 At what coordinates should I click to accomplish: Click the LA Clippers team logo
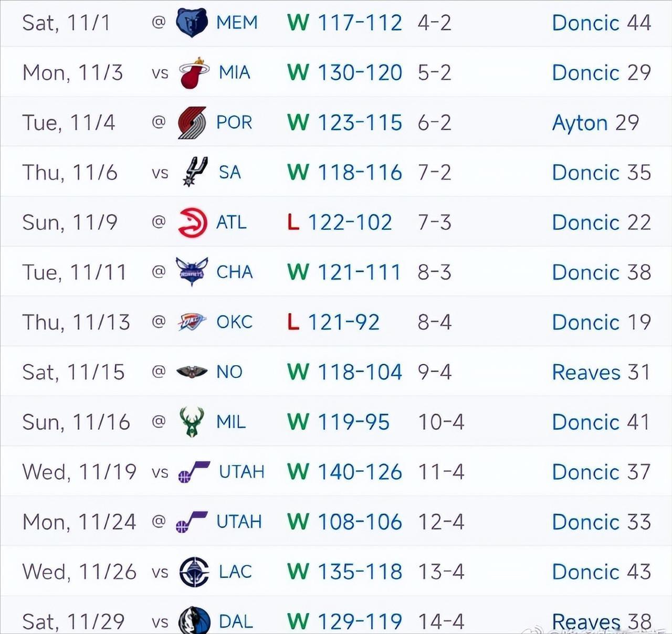click(194, 572)
